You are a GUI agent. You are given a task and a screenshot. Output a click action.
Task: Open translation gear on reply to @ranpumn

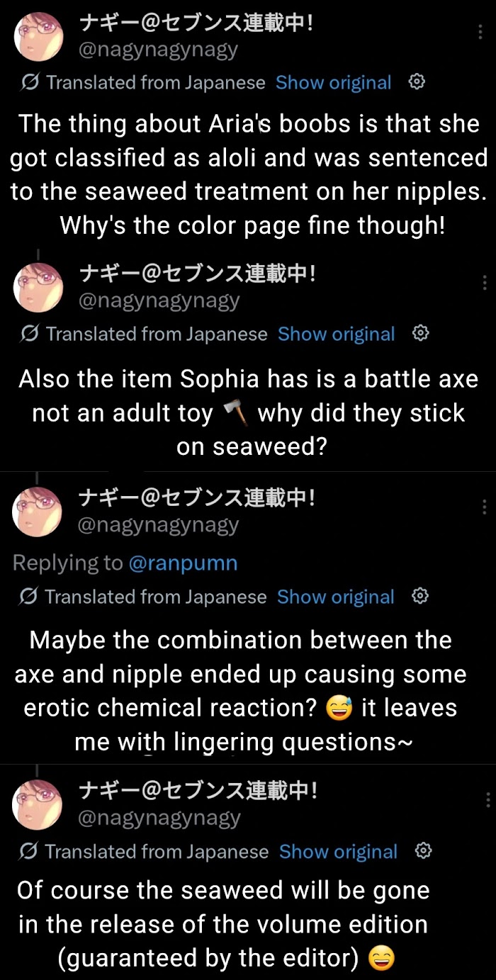(x=419, y=597)
